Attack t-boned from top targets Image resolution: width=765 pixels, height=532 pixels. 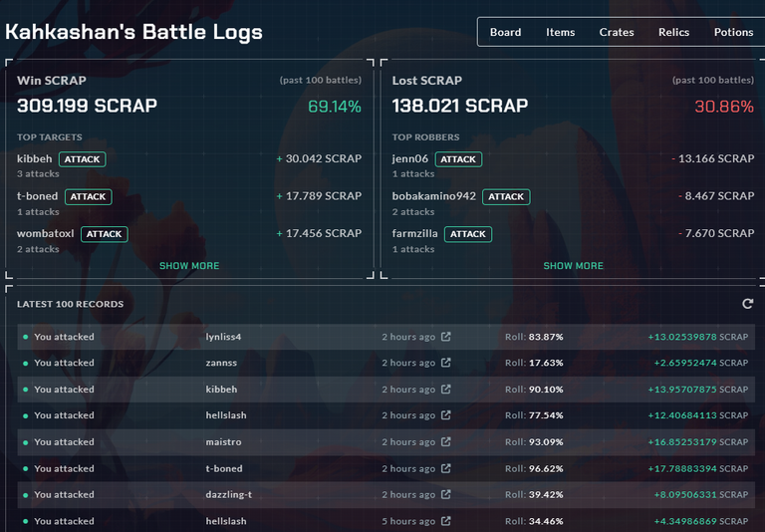coord(89,196)
